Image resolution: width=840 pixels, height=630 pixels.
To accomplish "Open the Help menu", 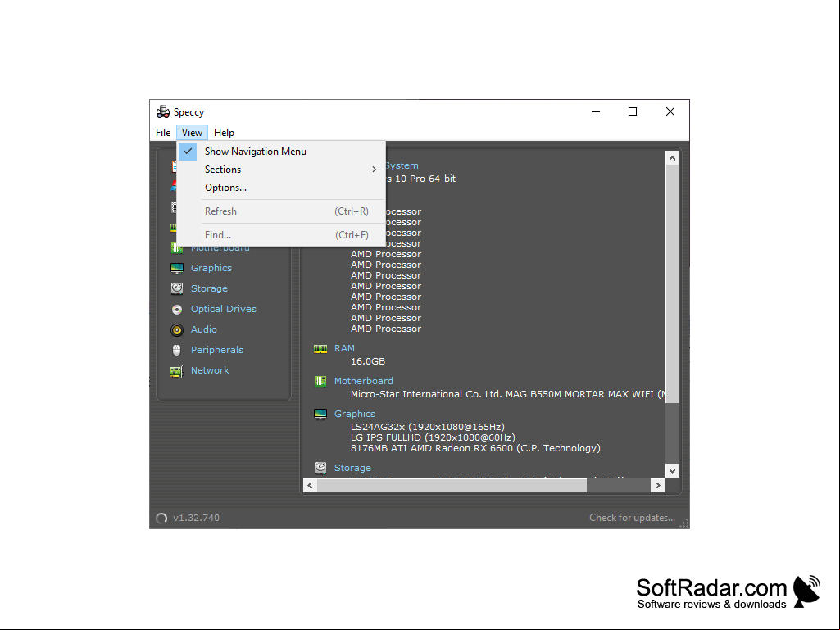I will coord(224,133).
